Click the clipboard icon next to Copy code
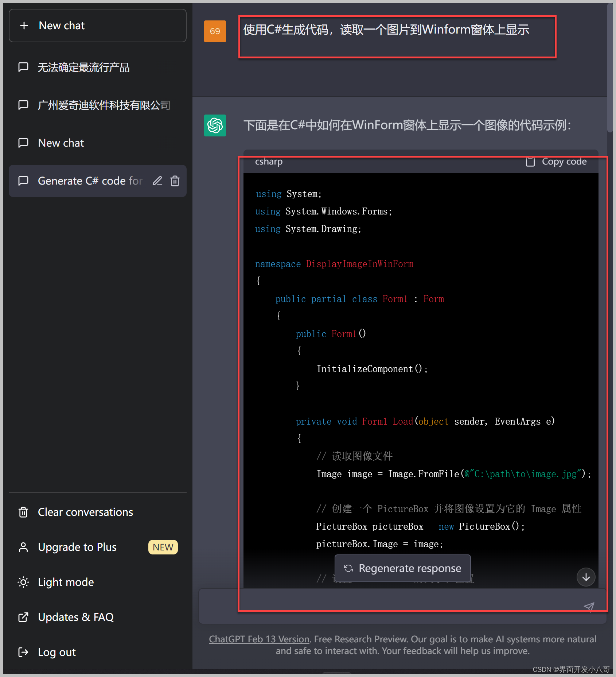The image size is (616, 677). (x=531, y=162)
